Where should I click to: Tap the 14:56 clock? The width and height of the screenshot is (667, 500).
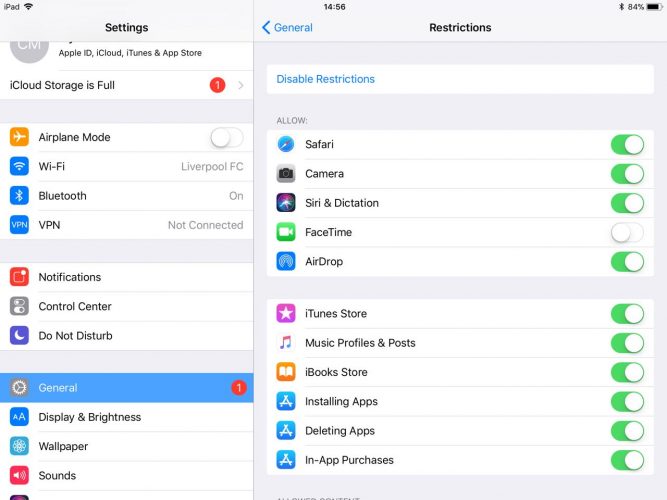(x=334, y=7)
